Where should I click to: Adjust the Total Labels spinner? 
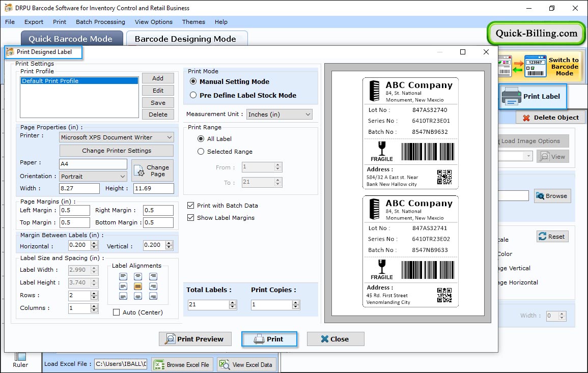(233, 305)
